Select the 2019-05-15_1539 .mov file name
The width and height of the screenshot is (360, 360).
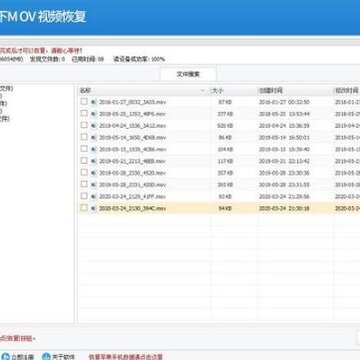click(x=132, y=149)
